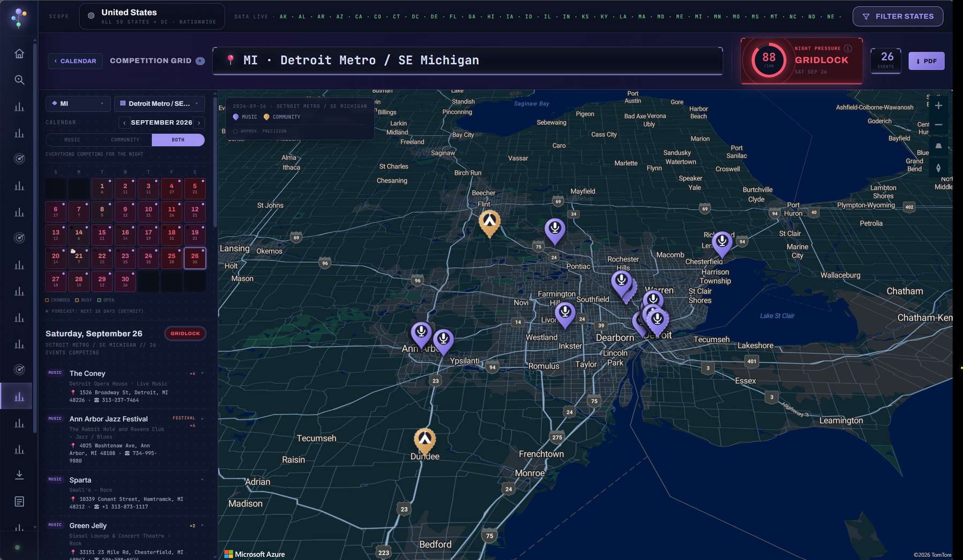
Task: Click the star badge beside Competition Grid
Action: (200, 61)
